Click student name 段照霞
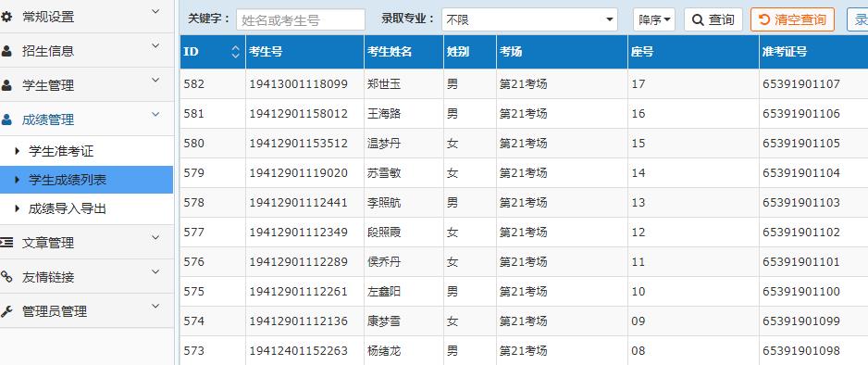Image resolution: width=868 pixels, height=365 pixels. coord(384,233)
